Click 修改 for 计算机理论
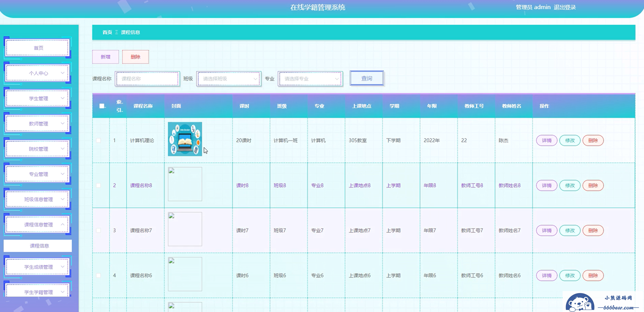The image size is (644, 312). [x=570, y=141]
